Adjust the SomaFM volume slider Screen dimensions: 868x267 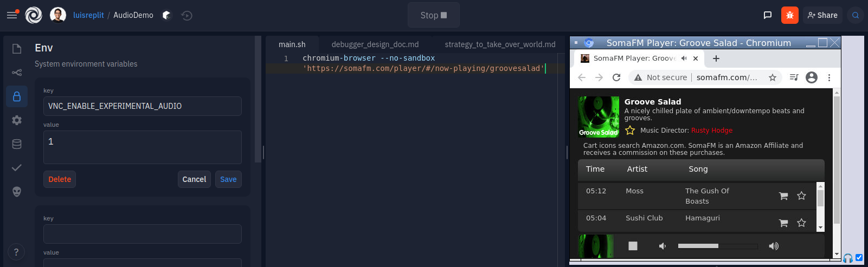click(717, 246)
